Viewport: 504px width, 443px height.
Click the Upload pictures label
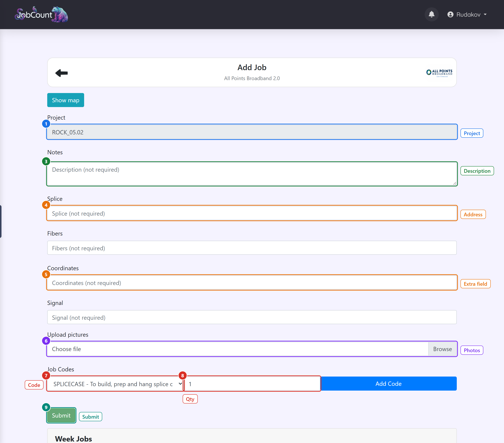click(68, 335)
